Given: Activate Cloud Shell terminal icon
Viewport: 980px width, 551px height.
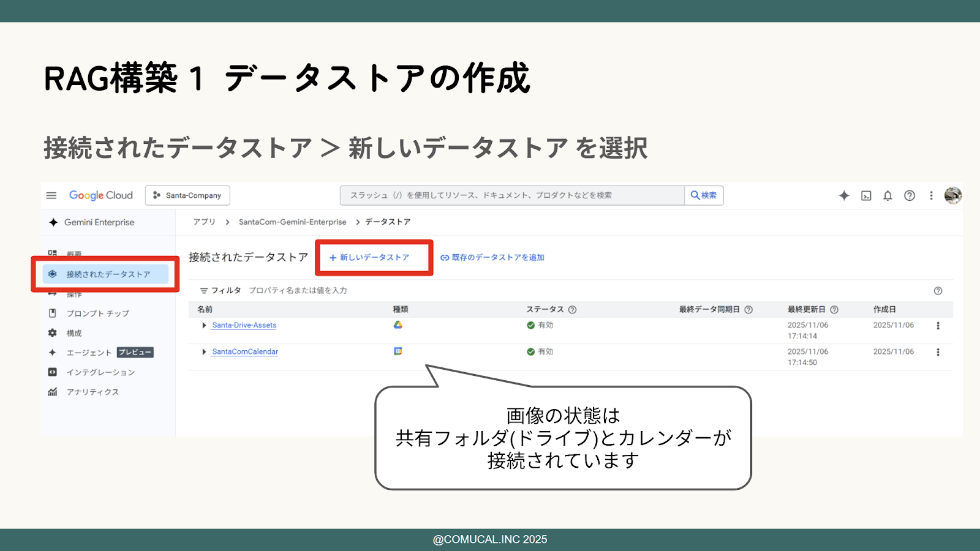Looking at the screenshot, I should tap(866, 196).
